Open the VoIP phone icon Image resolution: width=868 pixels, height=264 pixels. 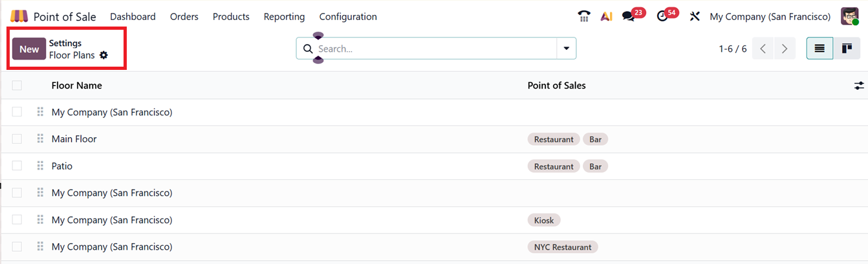point(584,16)
